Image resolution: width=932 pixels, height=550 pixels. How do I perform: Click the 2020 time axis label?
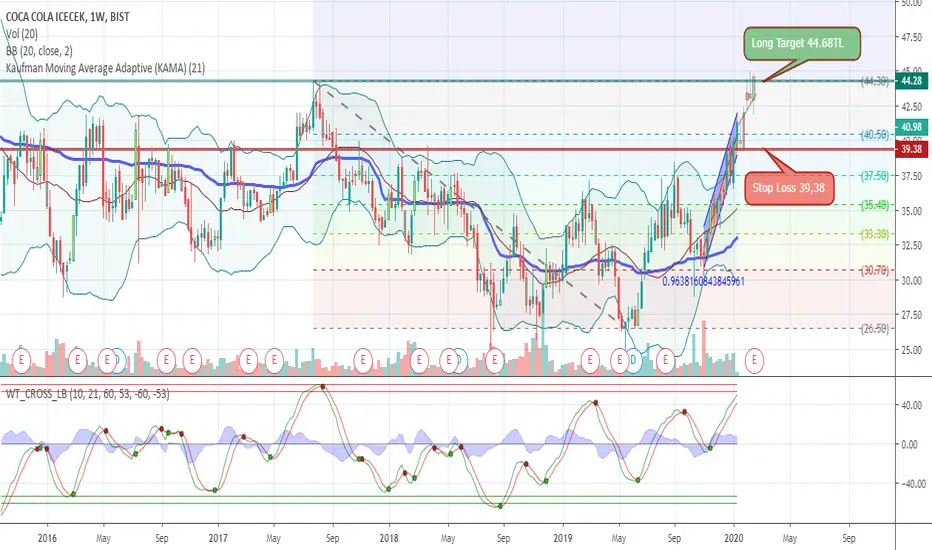734,538
